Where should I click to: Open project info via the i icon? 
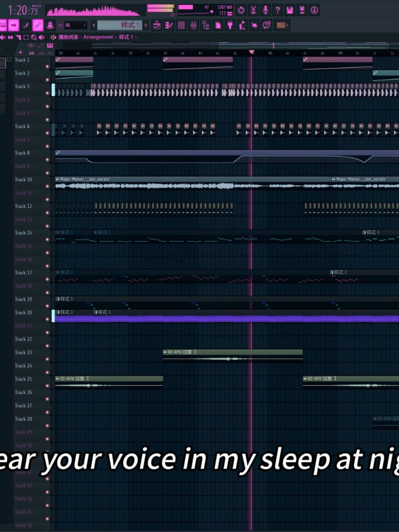pyautogui.click(x=314, y=10)
